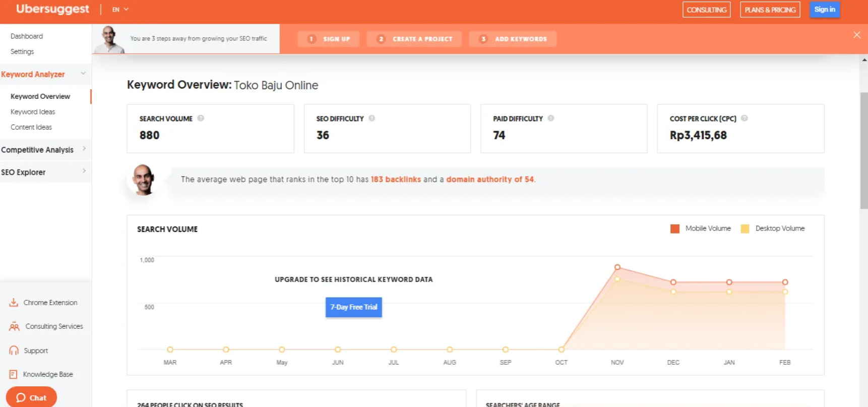Open Consulting Services link
The image size is (868, 407).
click(54, 326)
